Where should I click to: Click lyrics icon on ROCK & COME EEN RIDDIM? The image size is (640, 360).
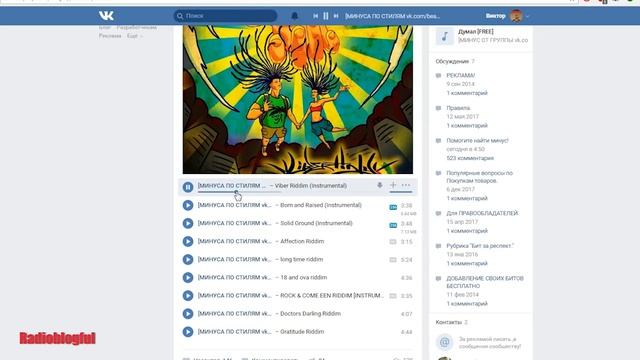393,296
